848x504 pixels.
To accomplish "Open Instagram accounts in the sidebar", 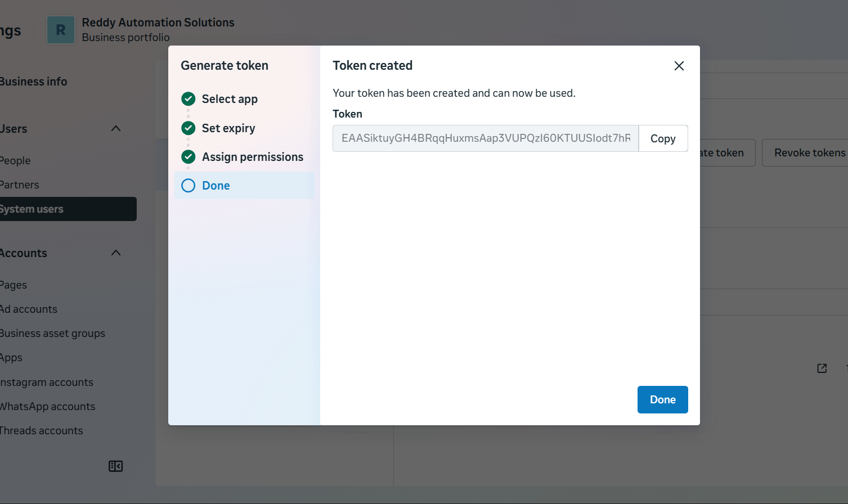I will pos(47,382).
